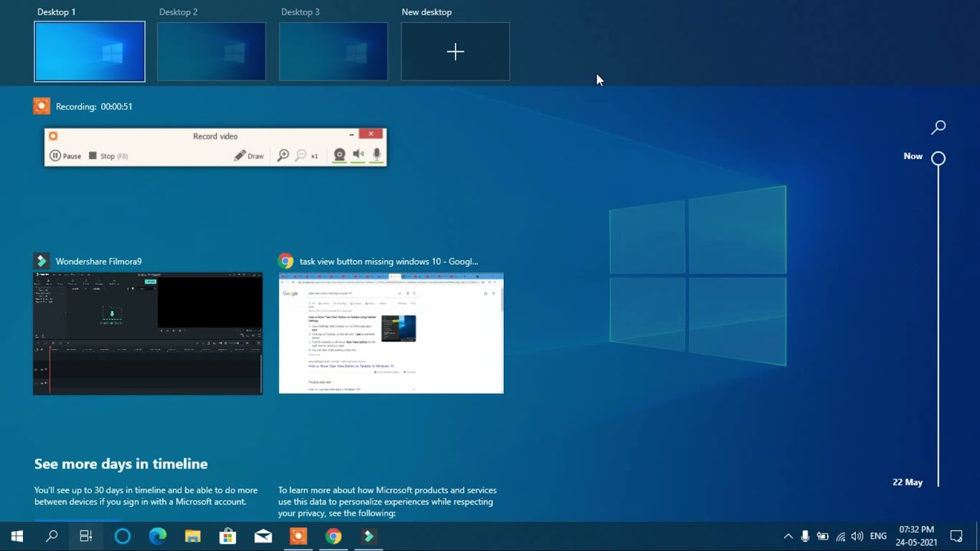This screenshot has height=551, width=980.
Task: Toggle microphone in Record video toolbar
Action: tap(377, 155)
